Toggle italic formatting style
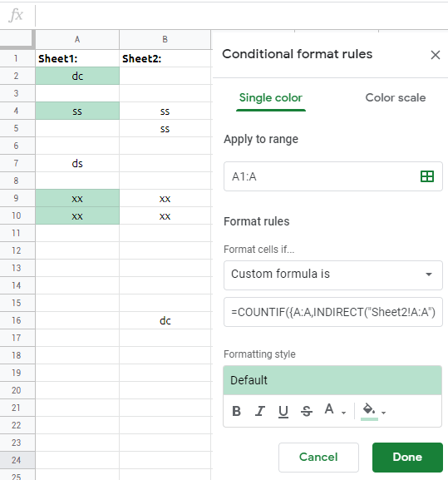Viewport: 448px width, 480px height. tap(260, 411)
